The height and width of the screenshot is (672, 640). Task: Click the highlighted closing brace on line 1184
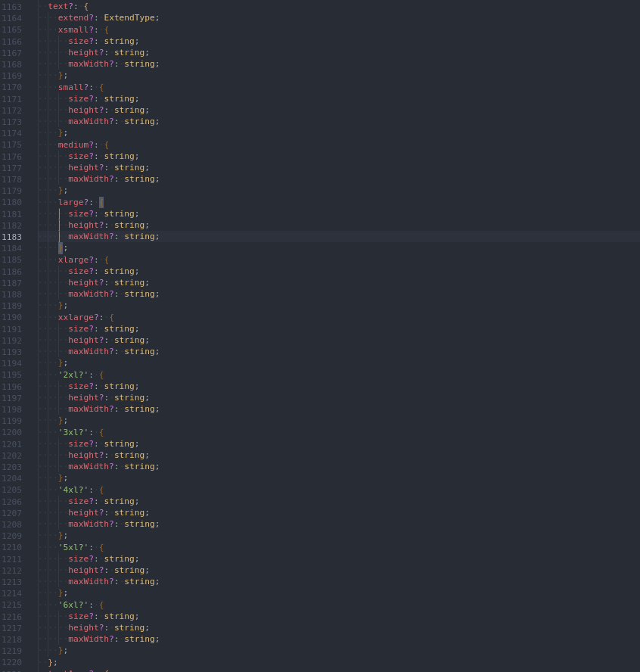(x=61, y=248)
